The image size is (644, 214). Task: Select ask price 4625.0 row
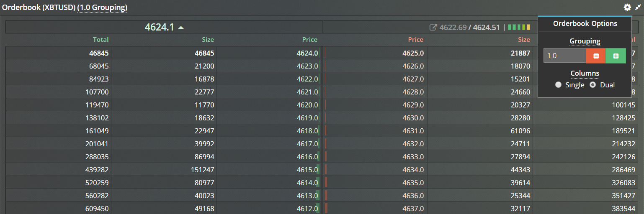(x=413, y=53)
